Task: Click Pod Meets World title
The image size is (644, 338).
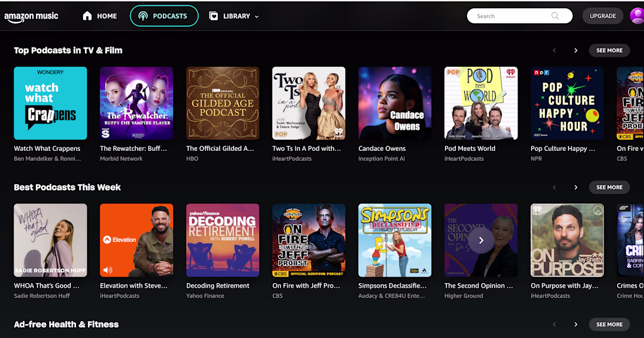Action: click(470, 149)
